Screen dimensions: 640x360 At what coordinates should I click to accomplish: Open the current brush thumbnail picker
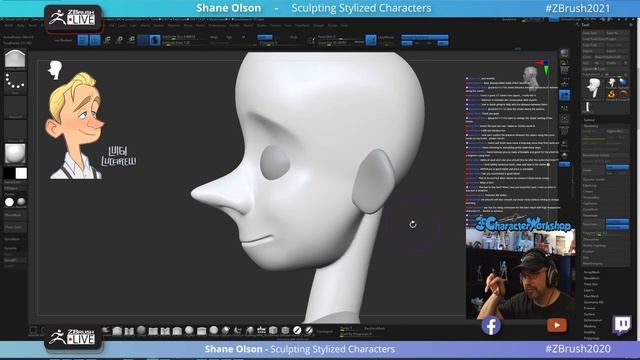coord(15,59)
